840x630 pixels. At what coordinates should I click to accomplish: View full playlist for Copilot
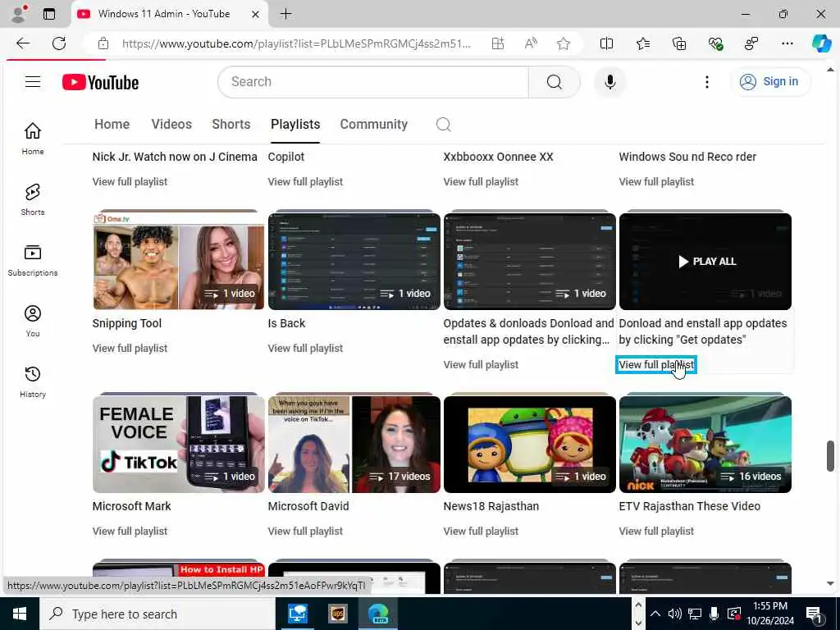coord(305,181)
